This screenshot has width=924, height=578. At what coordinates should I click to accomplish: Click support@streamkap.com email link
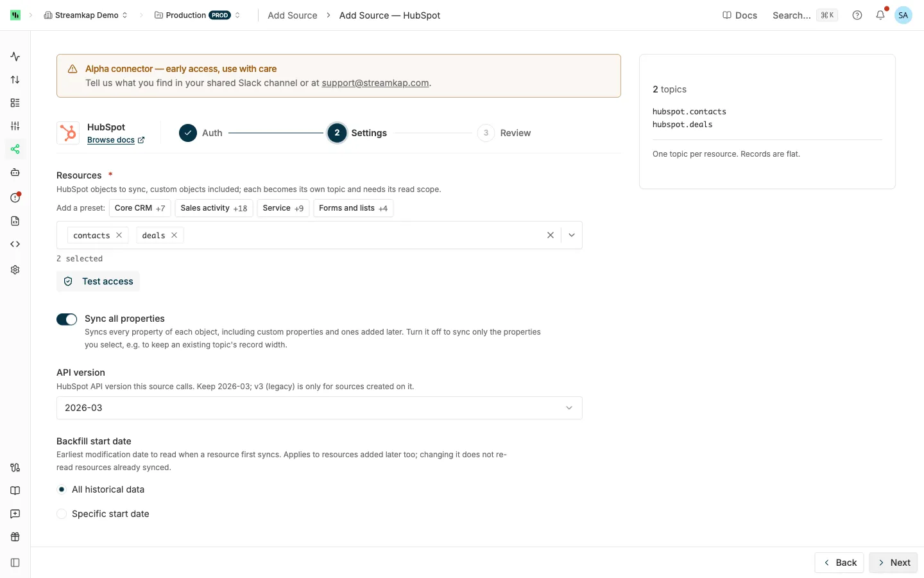point(375,83)
